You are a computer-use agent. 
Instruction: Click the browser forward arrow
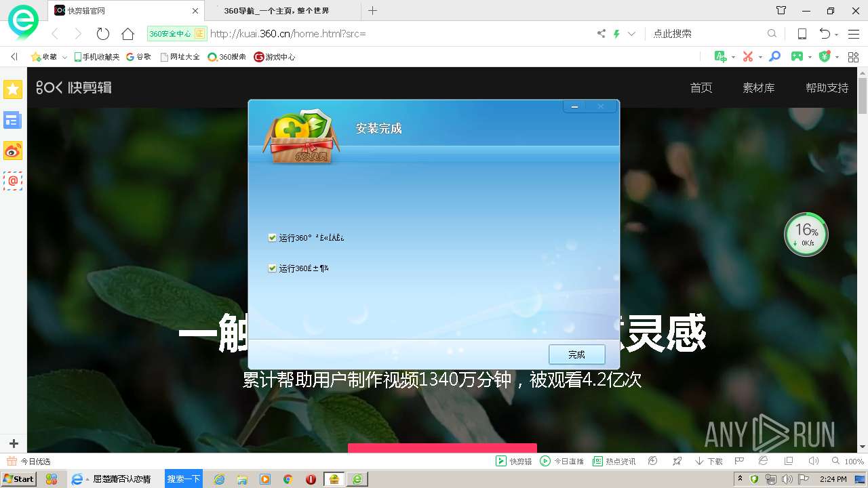click(77, 33)
